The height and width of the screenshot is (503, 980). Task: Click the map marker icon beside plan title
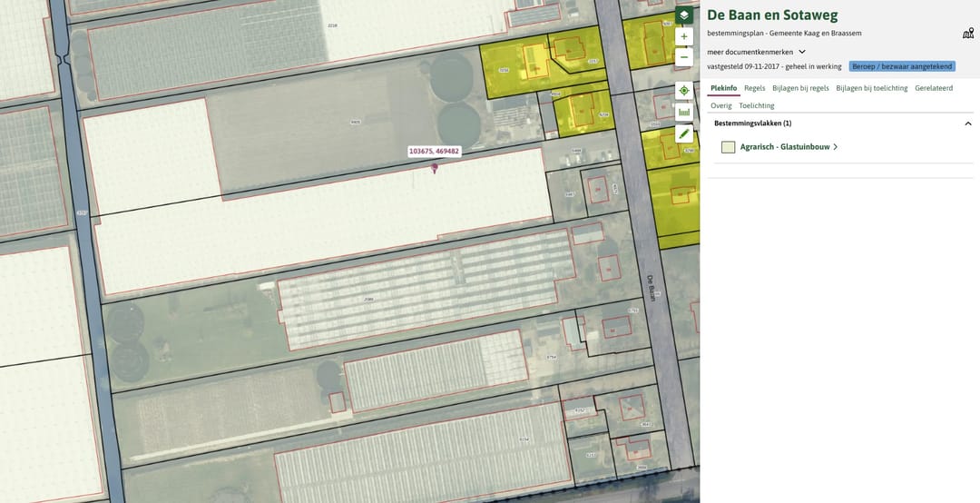[x=967, y=34]
